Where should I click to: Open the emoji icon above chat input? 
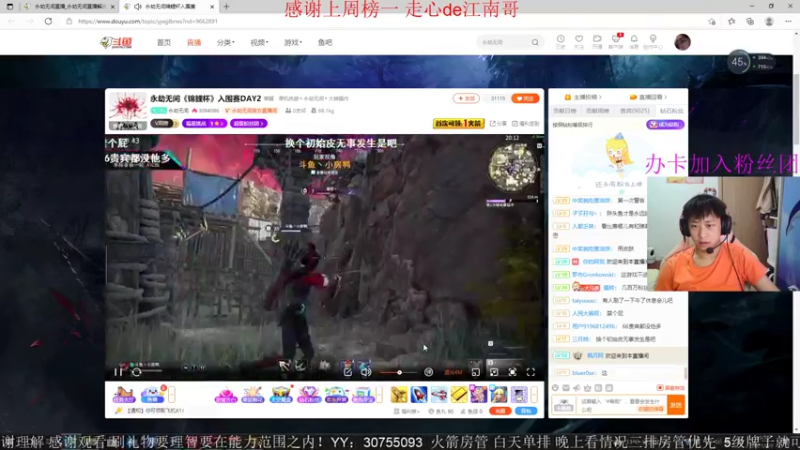pyautogui.click(x=555, y=388)
